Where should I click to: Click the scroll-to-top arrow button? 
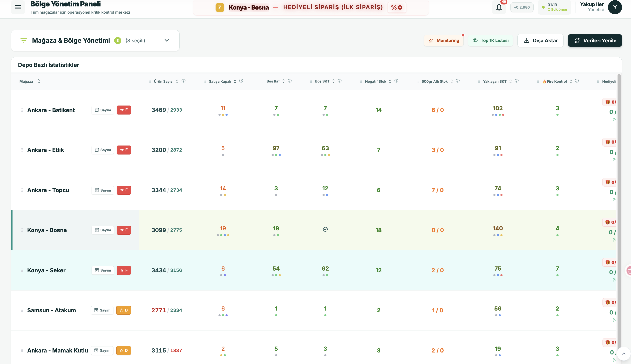tap(624, 353)
